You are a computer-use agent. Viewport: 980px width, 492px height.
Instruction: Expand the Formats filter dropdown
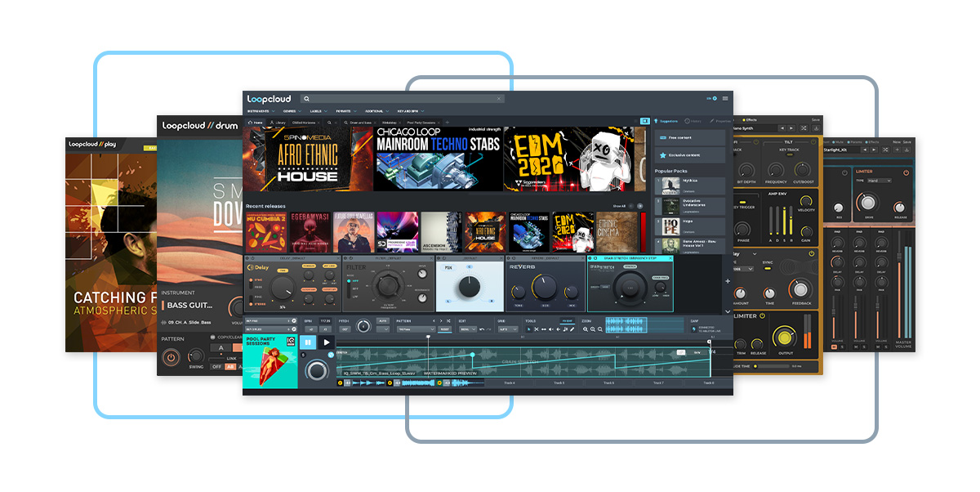click(347, 111)
